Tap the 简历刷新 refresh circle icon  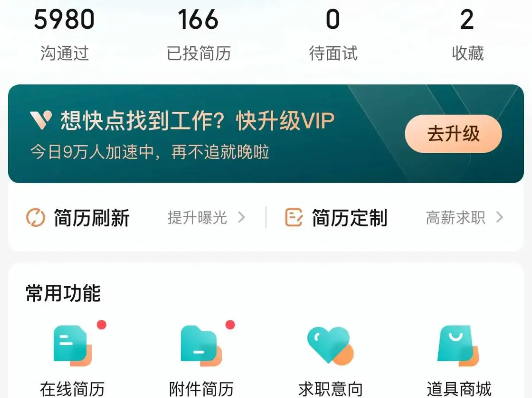tap(35, 217)
